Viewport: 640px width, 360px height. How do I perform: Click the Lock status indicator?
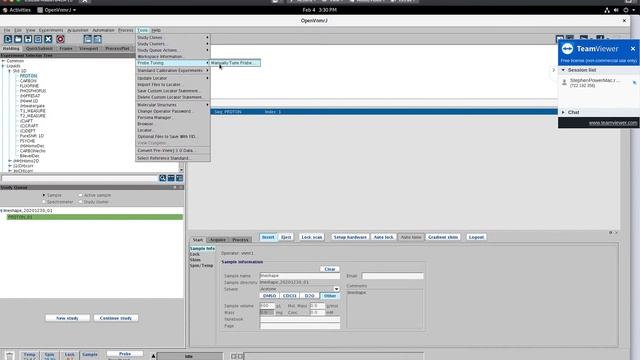[x=70, y=355]
